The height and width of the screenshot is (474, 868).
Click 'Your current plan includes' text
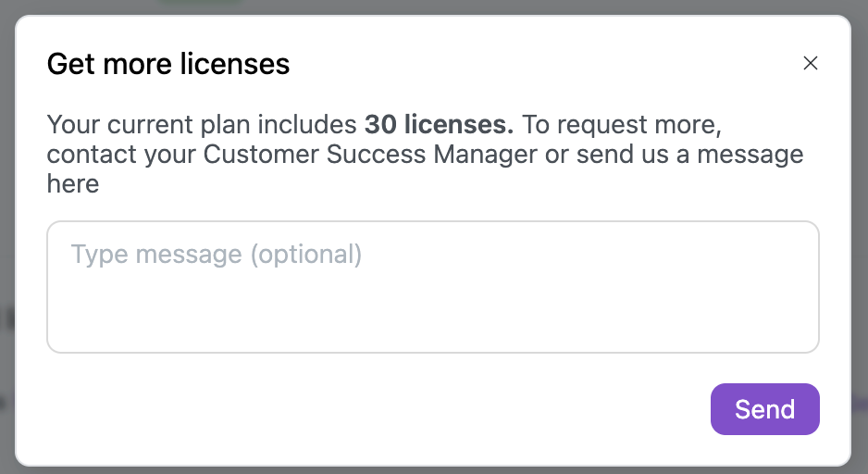(x=202, y=124)
